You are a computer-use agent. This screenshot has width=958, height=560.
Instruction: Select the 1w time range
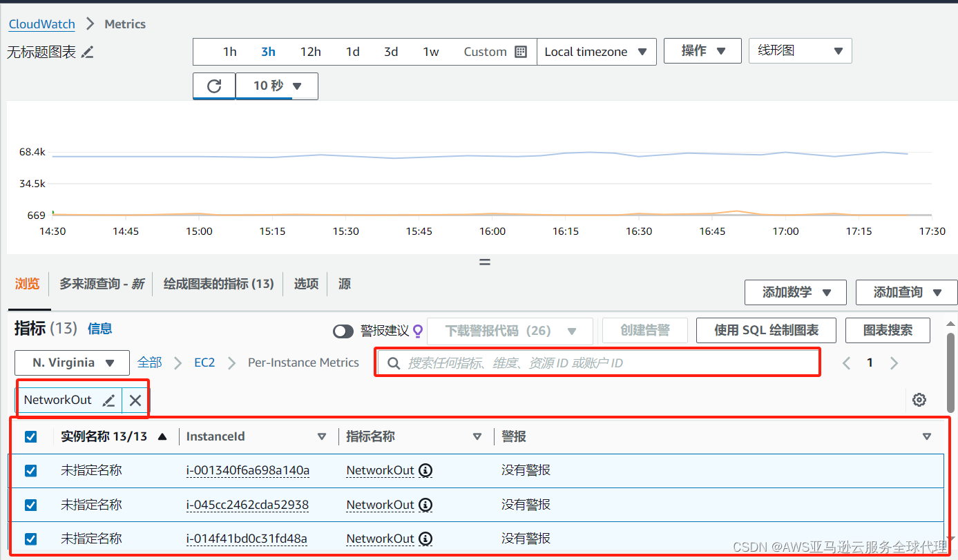tap(430, 51)
